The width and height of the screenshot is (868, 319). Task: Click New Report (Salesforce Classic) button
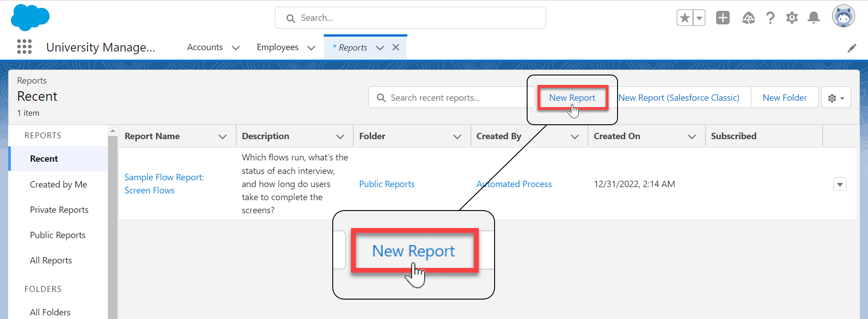coord(679,98)
